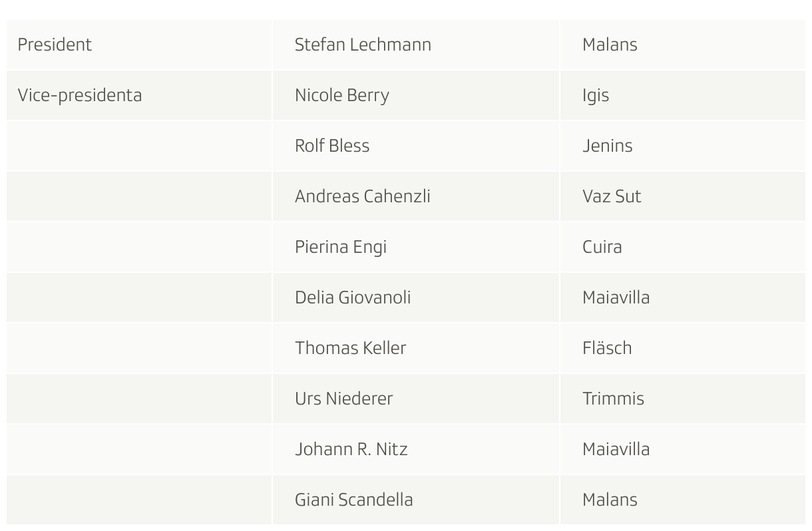Click the Jenins location text
This screenshot has width=812, height=531.
(607, 146)
